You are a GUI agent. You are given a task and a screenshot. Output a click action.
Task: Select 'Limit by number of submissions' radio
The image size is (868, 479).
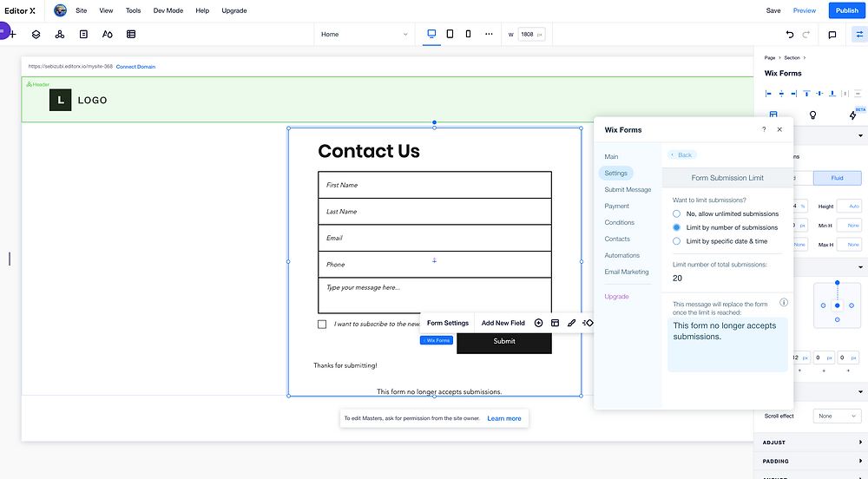pos(676,227)
